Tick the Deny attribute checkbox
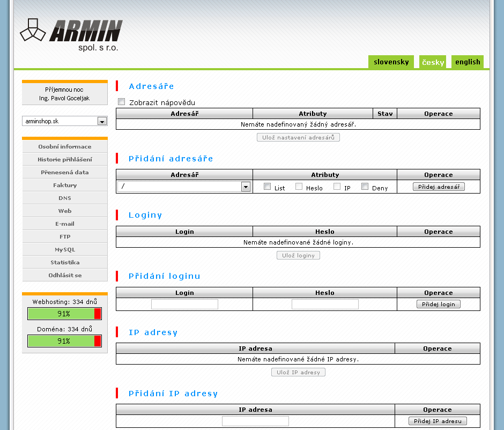This screenshot has height=430, width=504. coord(365,187)
